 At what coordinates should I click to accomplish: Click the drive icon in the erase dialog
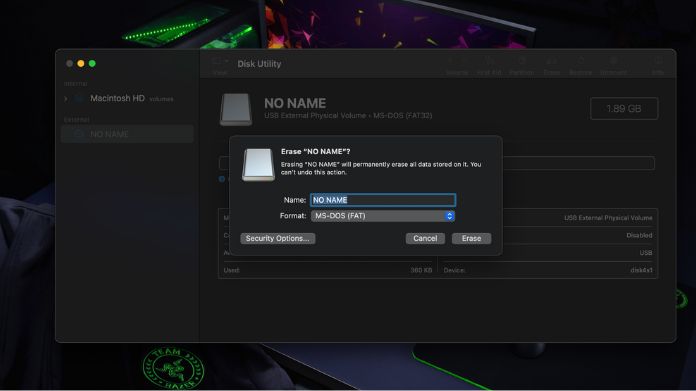pyautogui.click(x=258, y=165)
